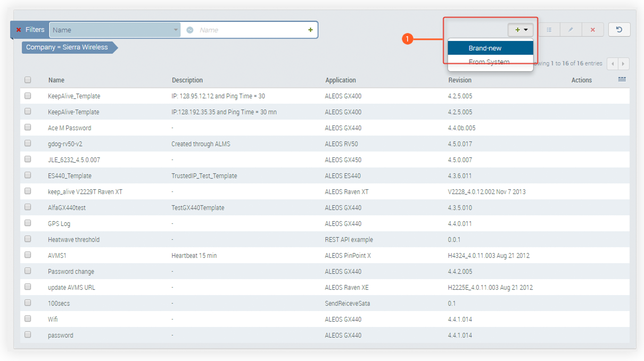The width and height of the screenshot is (644, 361).
Task: Click the list details toolbar icon
Action: 549,30
